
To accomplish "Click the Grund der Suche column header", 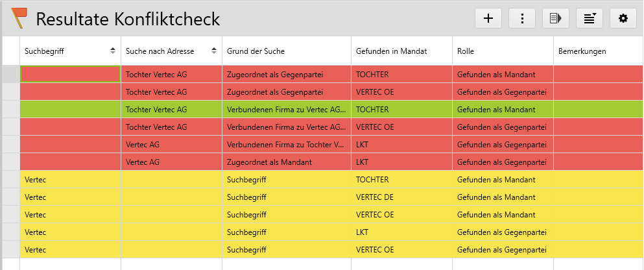I will point(256,51).
